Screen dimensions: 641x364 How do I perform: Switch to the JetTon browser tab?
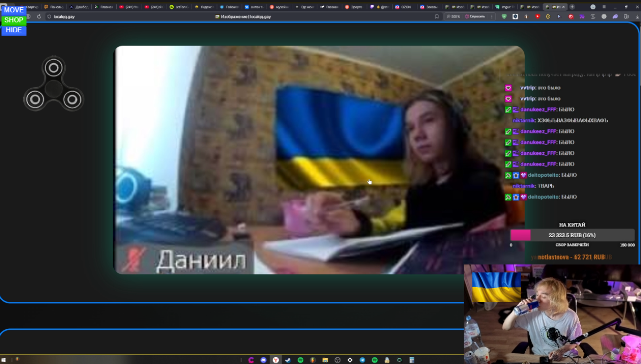click(x=179, y=7)
